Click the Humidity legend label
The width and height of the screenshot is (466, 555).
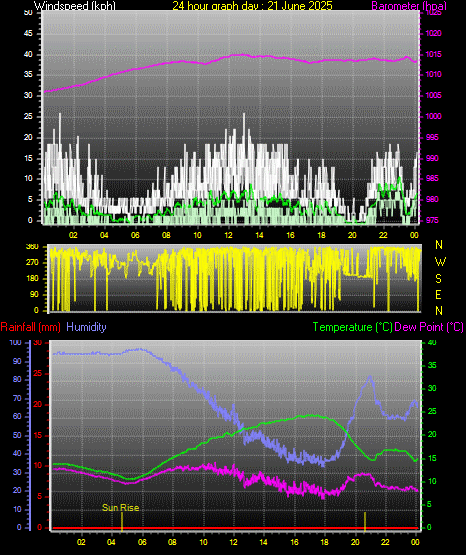[x=86, y=327]
